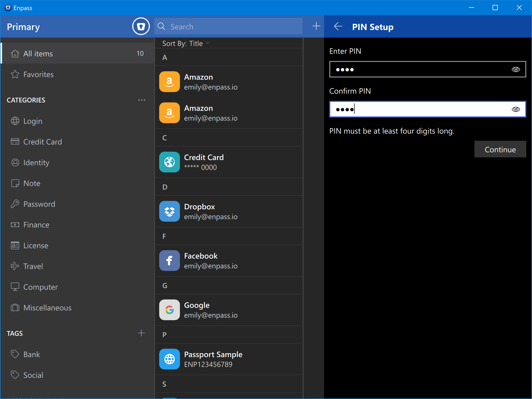Open the Google entry
Screen dimensions: 532x399
click(229, 310)
